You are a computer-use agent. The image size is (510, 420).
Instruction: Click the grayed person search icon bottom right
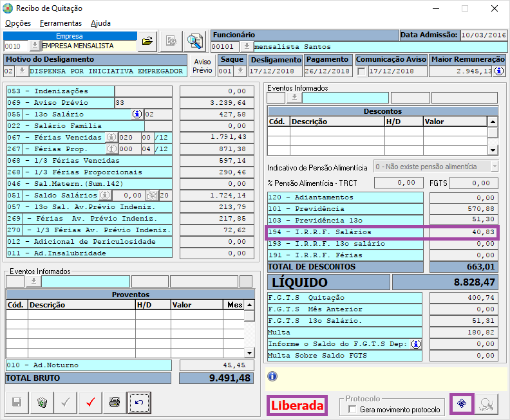(486, 404)
